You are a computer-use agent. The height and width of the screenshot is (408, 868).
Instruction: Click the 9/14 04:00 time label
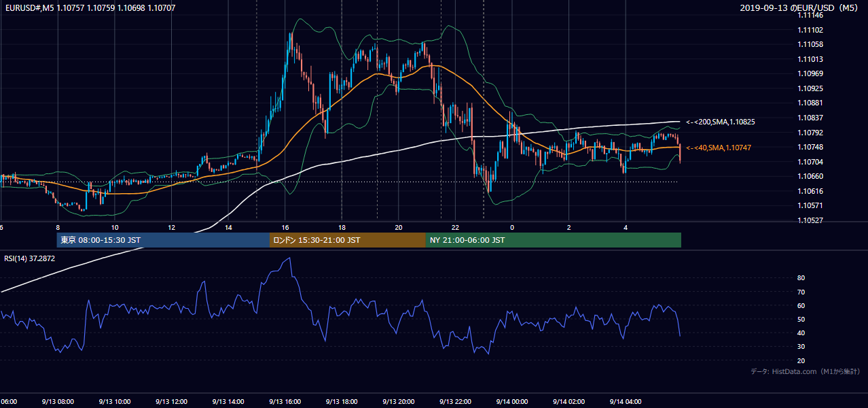626,402
